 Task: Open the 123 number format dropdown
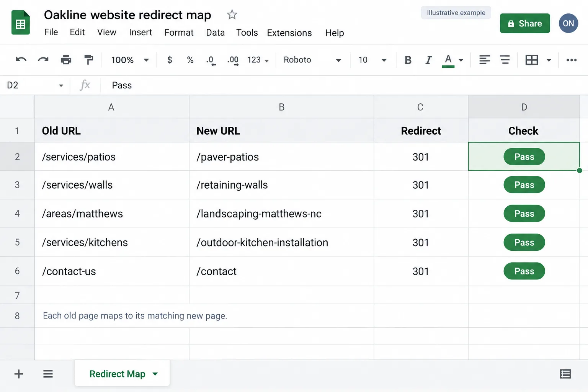point(258,60)
